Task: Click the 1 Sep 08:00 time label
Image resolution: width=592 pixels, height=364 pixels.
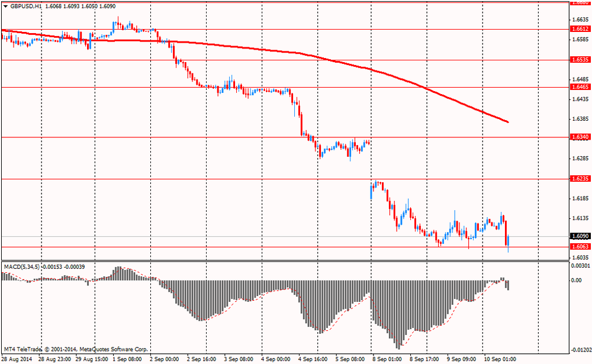Action: tap(127, 359)
